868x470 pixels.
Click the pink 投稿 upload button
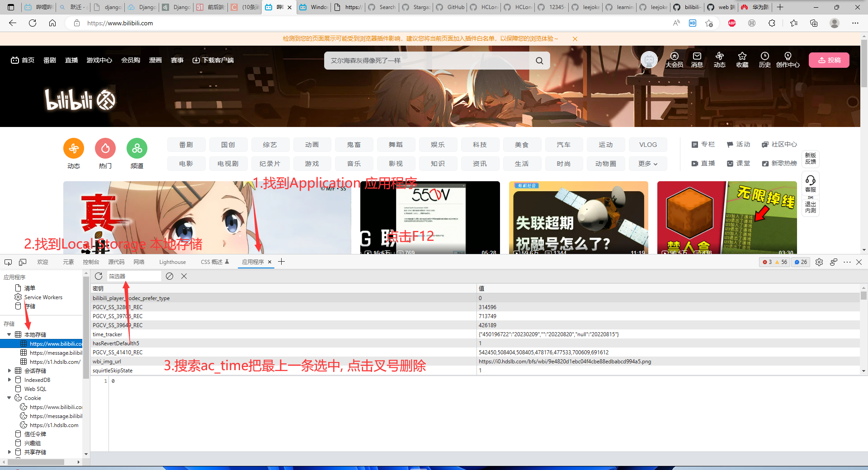[829, 60]
